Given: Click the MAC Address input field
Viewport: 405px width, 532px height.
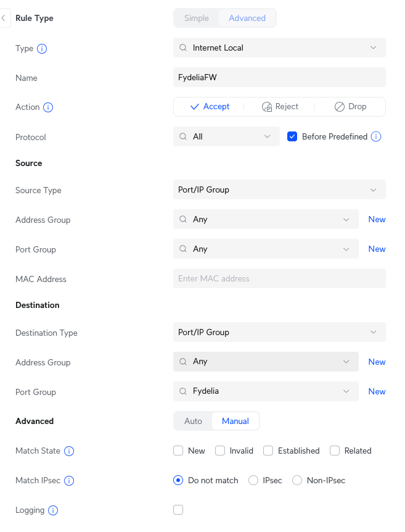Looking at the screenshot, I should pos(279,279).
